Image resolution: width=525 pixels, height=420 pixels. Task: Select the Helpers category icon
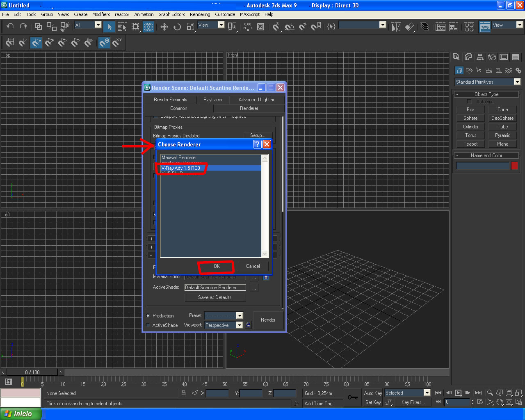[498, 71]
